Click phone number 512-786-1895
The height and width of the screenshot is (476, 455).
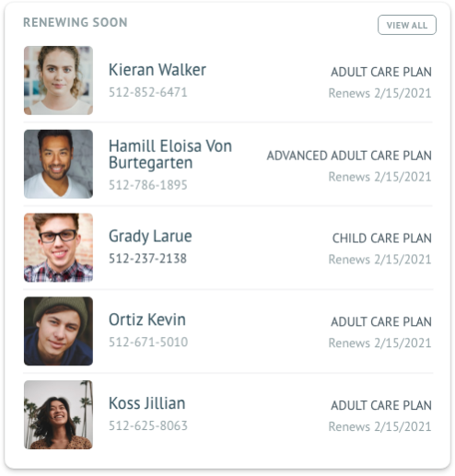(148, 185)
